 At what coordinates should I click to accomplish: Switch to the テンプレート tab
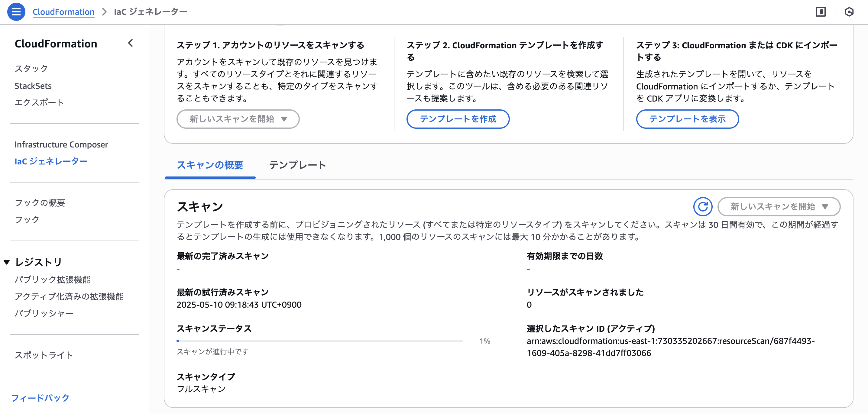click(x=297, y=165)
